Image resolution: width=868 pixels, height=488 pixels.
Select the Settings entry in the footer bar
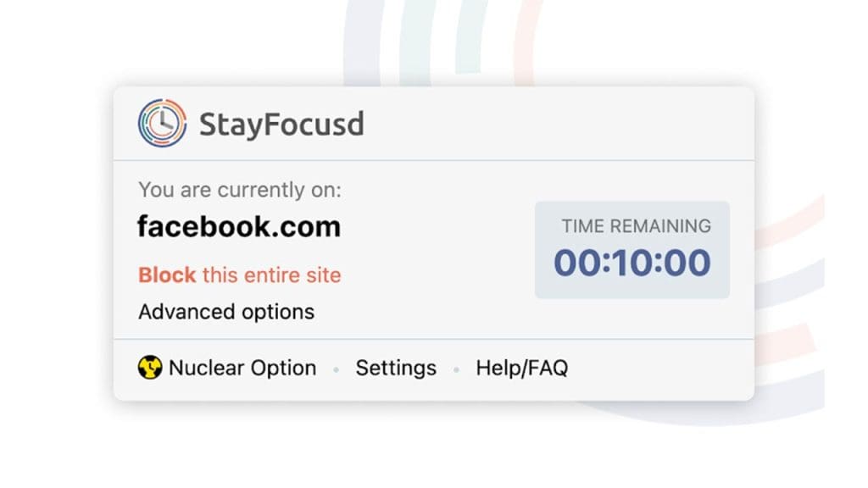pyautogui.click(x=395, y=368)
